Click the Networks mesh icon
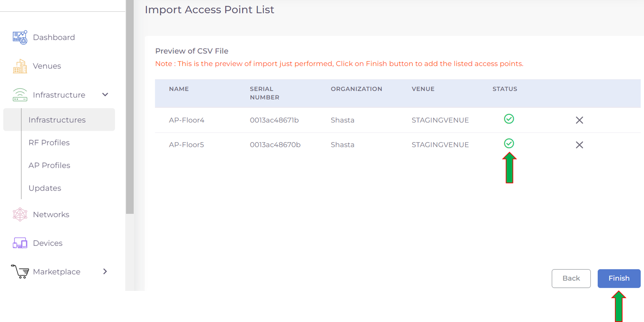The height and width of the screenshot is (322, 644). pos(20,214)
